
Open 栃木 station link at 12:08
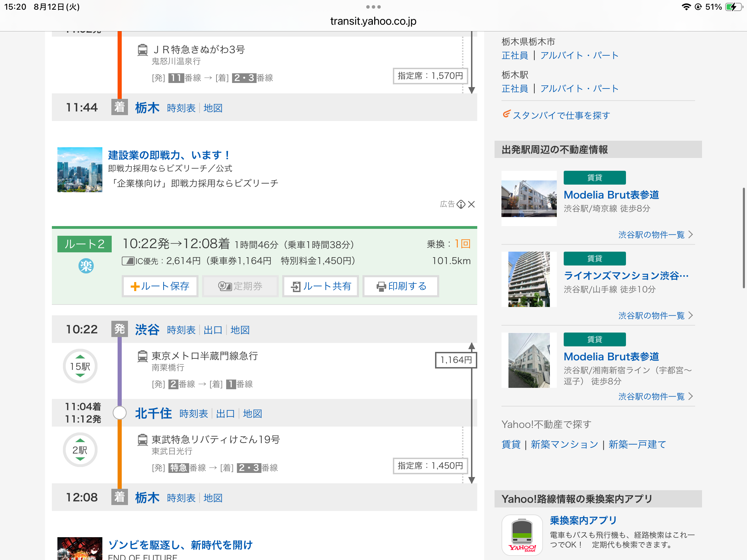point(147,497)
